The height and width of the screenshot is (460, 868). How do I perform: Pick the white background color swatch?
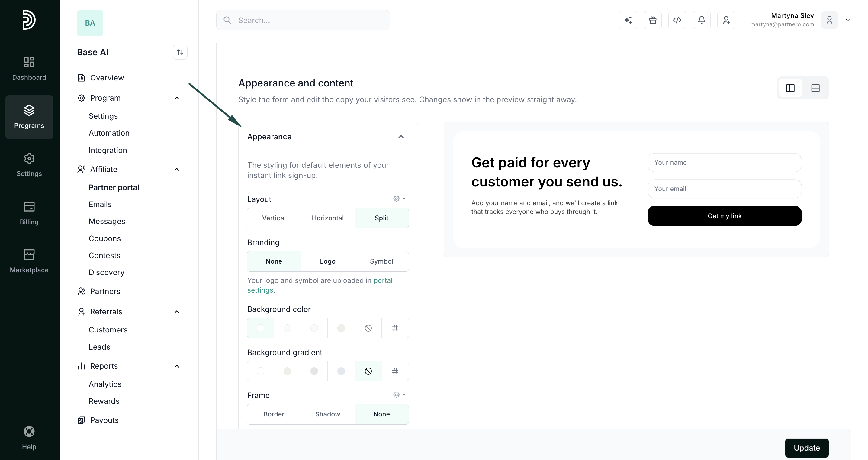click(260, 328)
